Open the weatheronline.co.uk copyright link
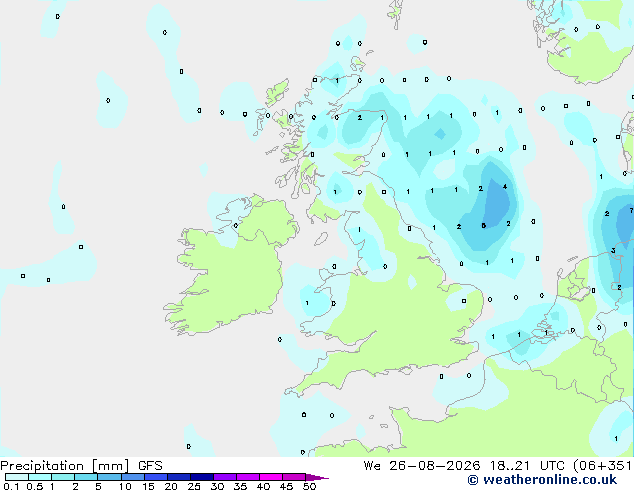This screenshot has width=634, height=490. (x=542, y=480)
